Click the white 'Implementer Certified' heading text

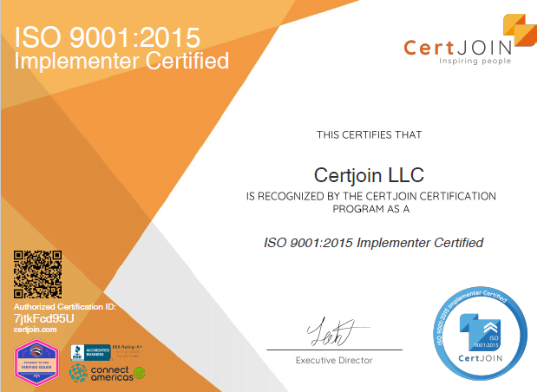click(x=121, y=61)
